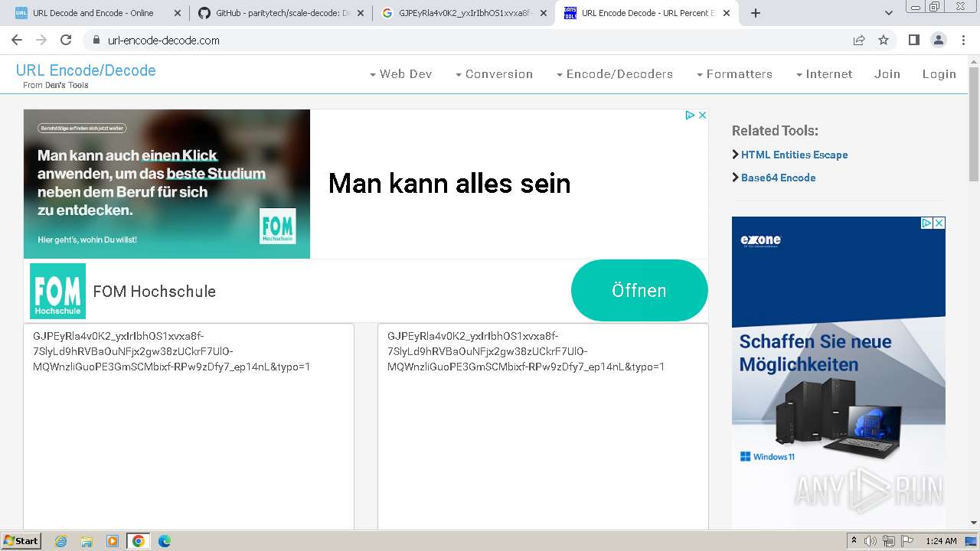The image size is (980, 551).
Task: Open the Login link
Action: [x=939, y=74]
